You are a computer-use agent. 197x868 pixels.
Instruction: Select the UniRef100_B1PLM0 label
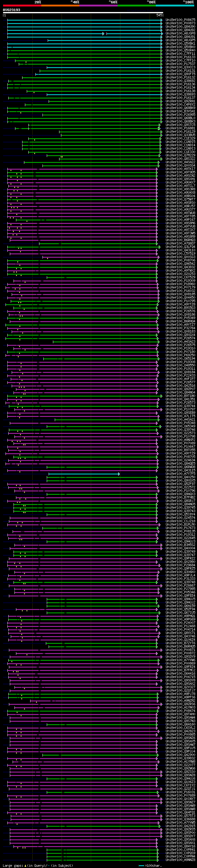click(180, 525)
